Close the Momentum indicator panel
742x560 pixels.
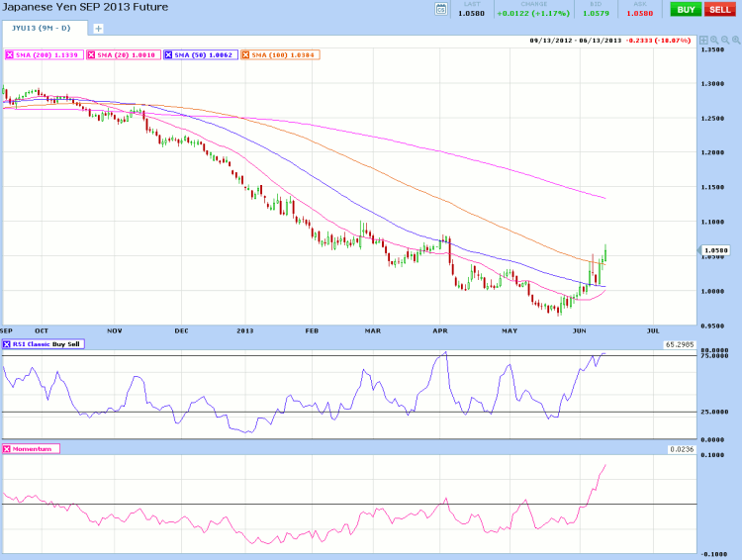click(8, 449)
